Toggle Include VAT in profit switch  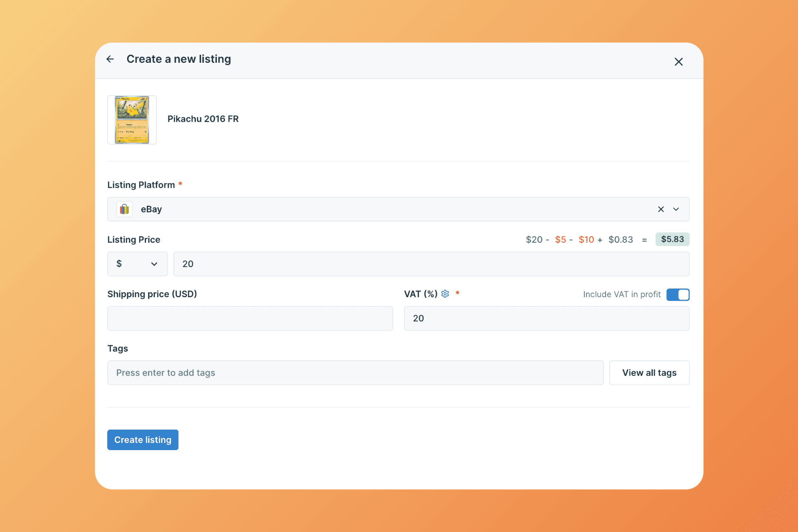pos(677,295)
